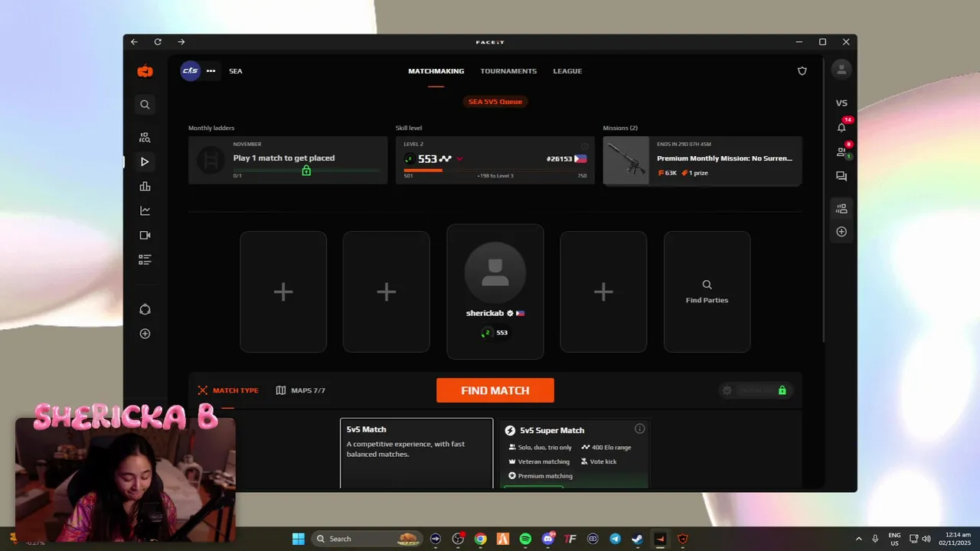Click the party list icon in right sidebar

[x=841, y=208]
